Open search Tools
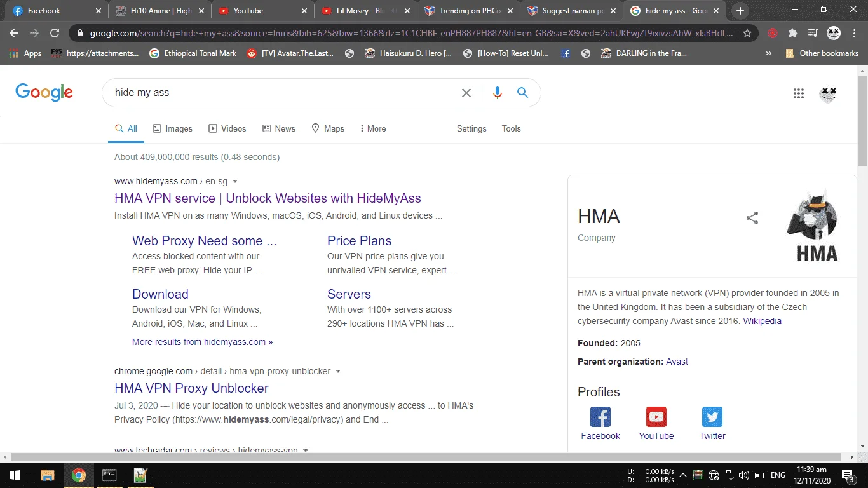This screenshot has width=868, height=488. click(x=512, y=128)
